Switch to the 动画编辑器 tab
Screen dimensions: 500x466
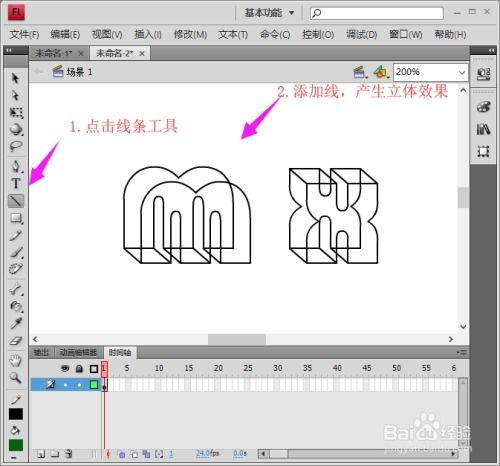point(78,353)
